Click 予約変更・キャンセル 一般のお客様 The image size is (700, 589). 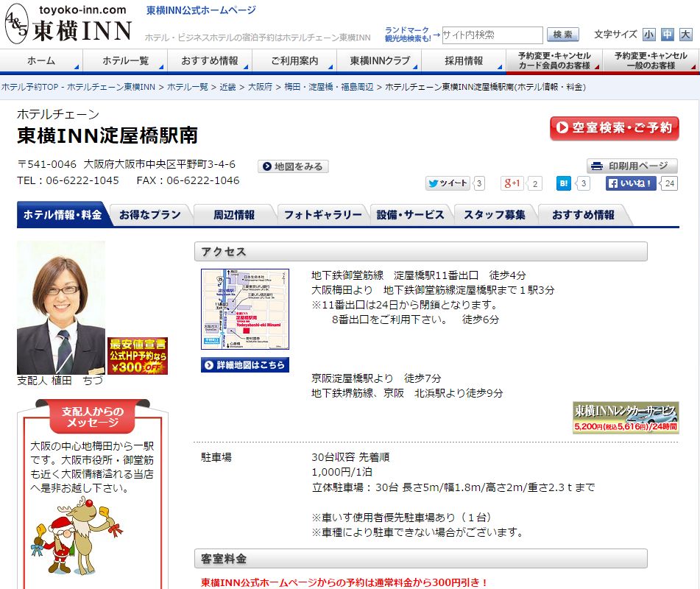click(x=651, y=60)
